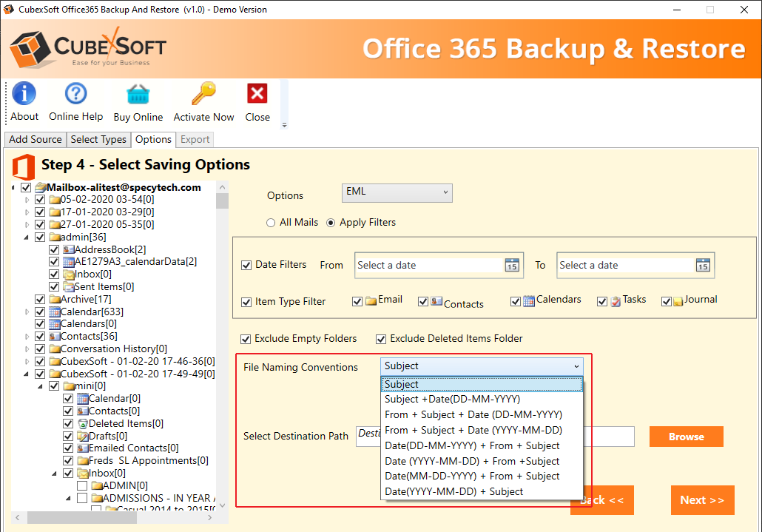Click the Activate Now key icon
762x532 pixels.
tap(203, 93)
